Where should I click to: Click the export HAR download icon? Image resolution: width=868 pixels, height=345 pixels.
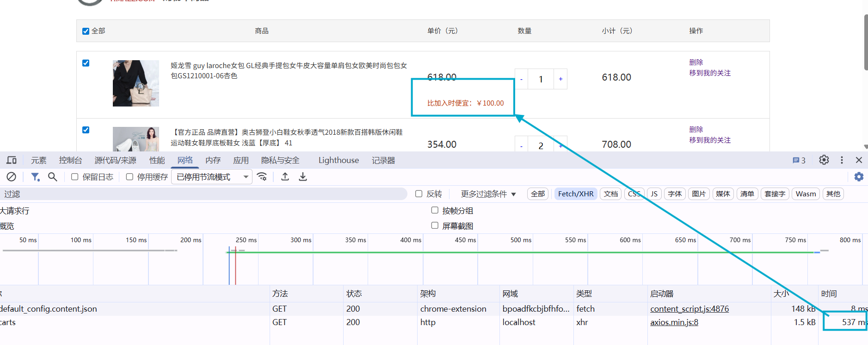click(303, 177)
